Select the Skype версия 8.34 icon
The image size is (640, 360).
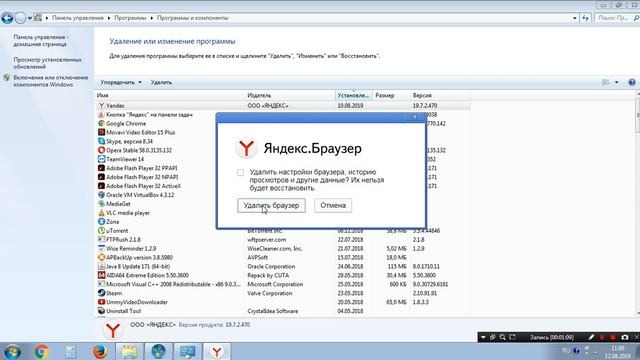[x=101, y=141]
